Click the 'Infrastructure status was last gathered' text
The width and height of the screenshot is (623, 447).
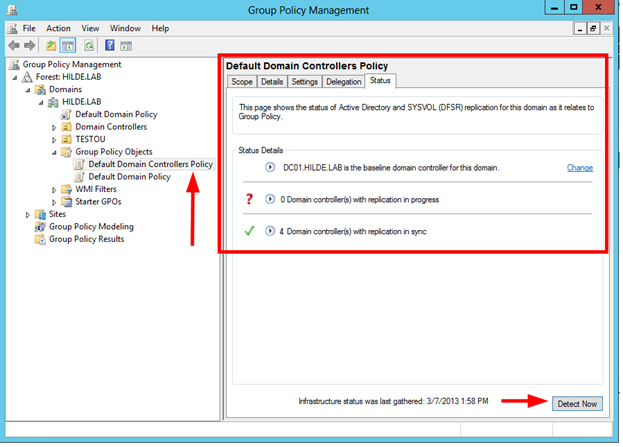[x=393, y=401]
